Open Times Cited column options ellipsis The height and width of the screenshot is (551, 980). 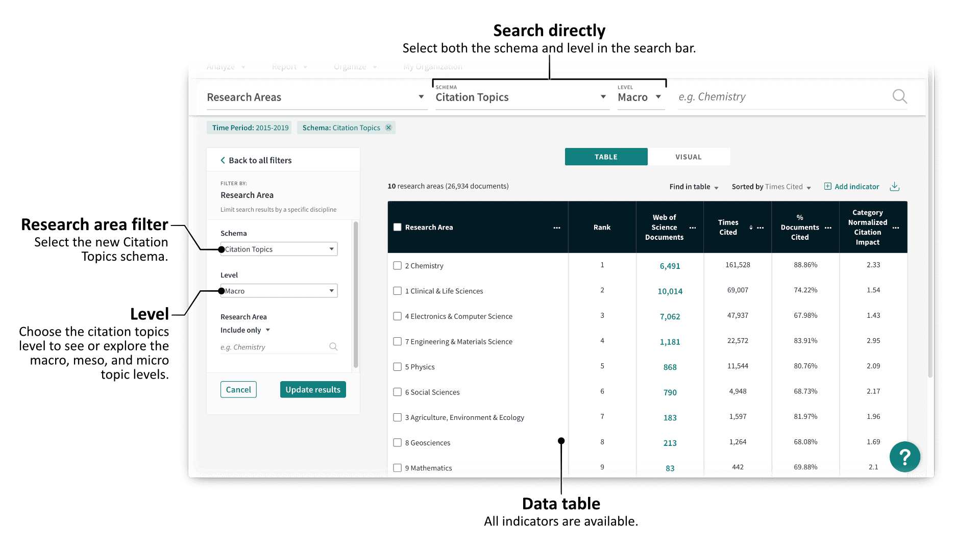coord(761,228)
